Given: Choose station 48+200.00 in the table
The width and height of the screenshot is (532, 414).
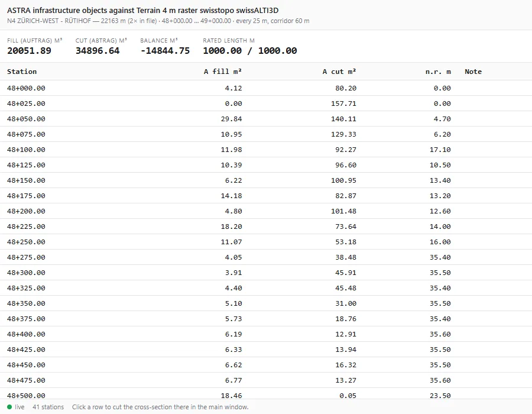Looking at the screenshot, I should [x=266, y=211].
